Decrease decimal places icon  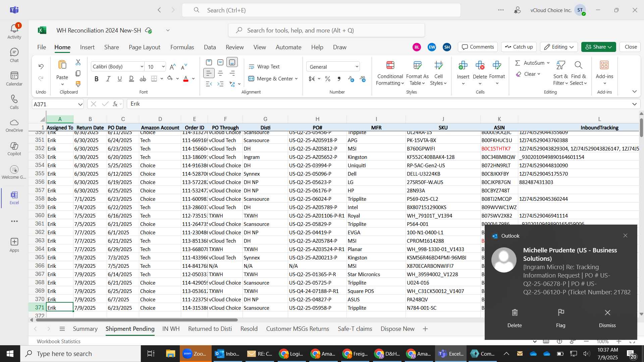363,79
